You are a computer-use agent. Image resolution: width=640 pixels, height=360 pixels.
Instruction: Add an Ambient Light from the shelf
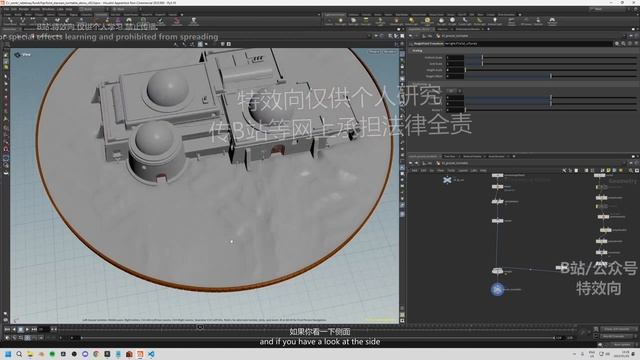tap(495, 21)
